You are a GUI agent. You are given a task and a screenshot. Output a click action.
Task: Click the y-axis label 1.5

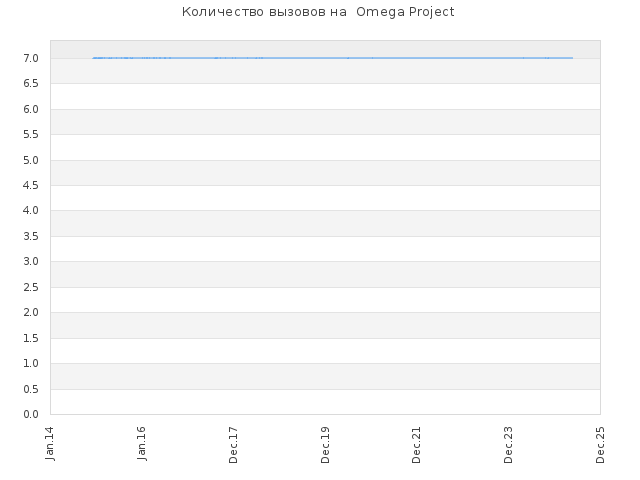click(31, 339)
